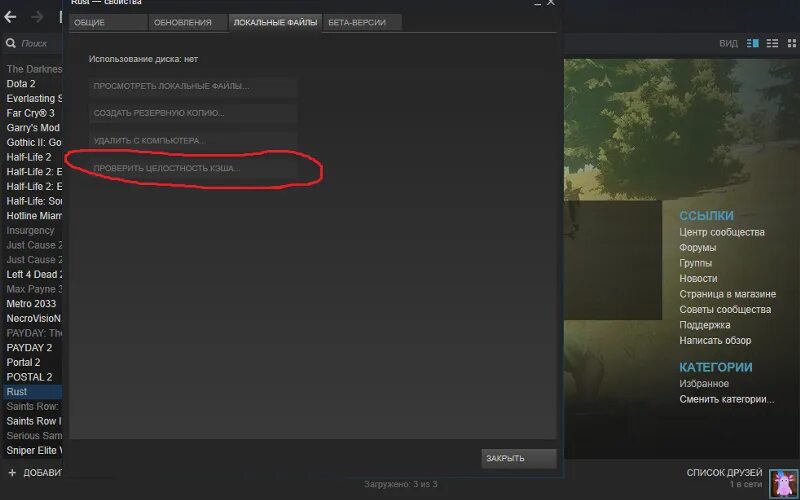Select Half-Life 2 in game list
800x500 pixels.
click(29, 157)
